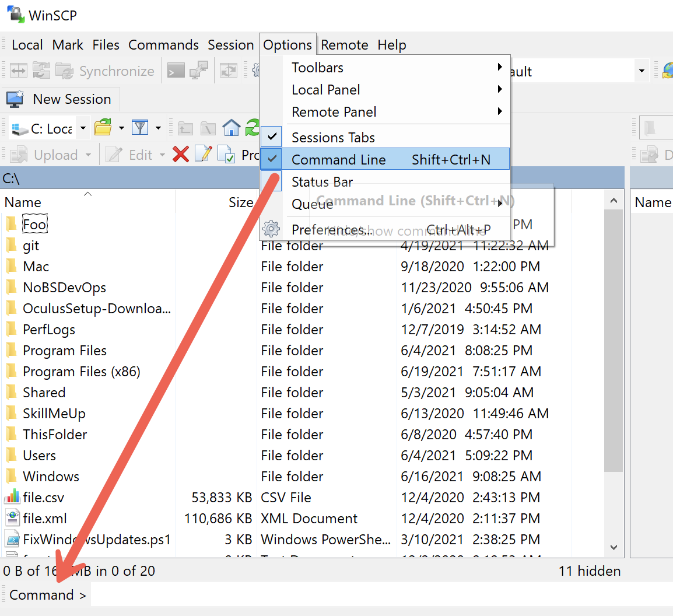
Task: Click the root directory icon
Action: 208,128
